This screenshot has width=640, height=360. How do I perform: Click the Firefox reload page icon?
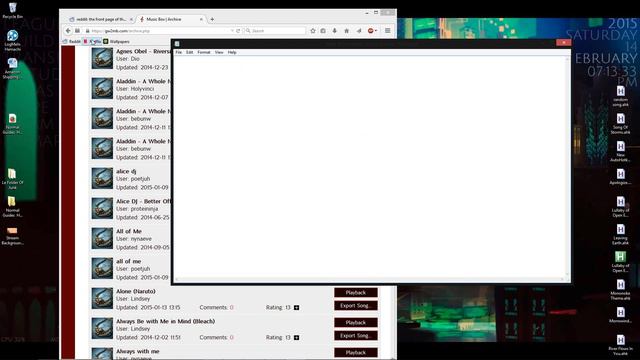[238, 31]
